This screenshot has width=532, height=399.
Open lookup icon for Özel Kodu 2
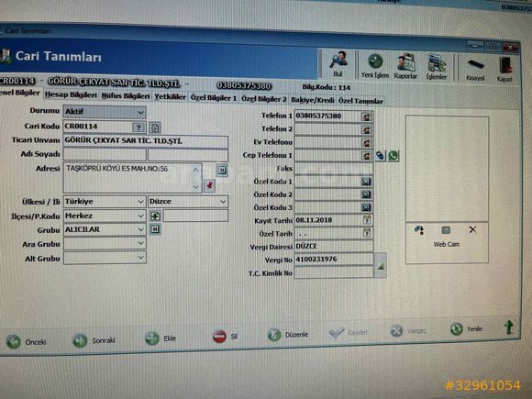(366, 194)
